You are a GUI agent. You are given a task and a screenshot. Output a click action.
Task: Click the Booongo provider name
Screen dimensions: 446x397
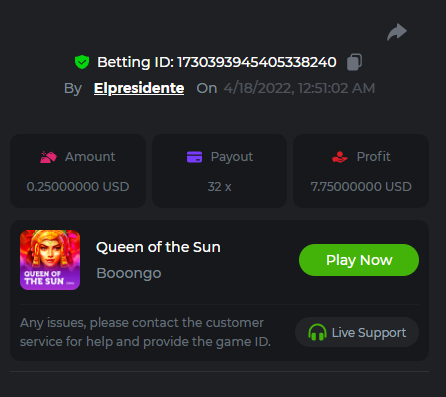129,274
